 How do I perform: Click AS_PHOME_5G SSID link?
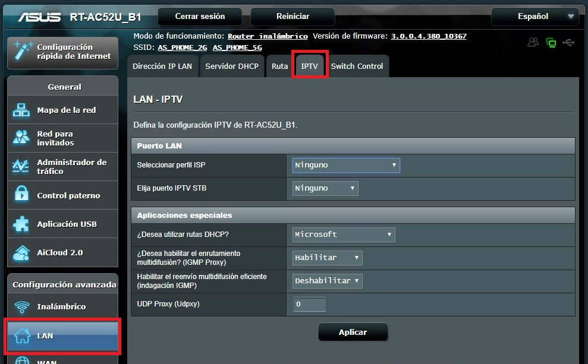[x=237, y=48]
